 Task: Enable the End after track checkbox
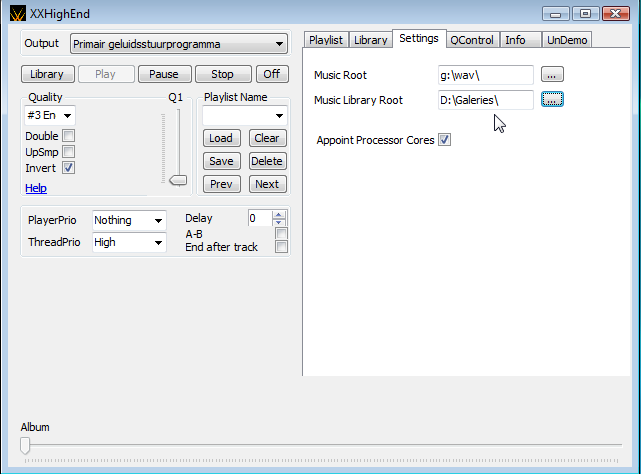[x=281, y=247]
